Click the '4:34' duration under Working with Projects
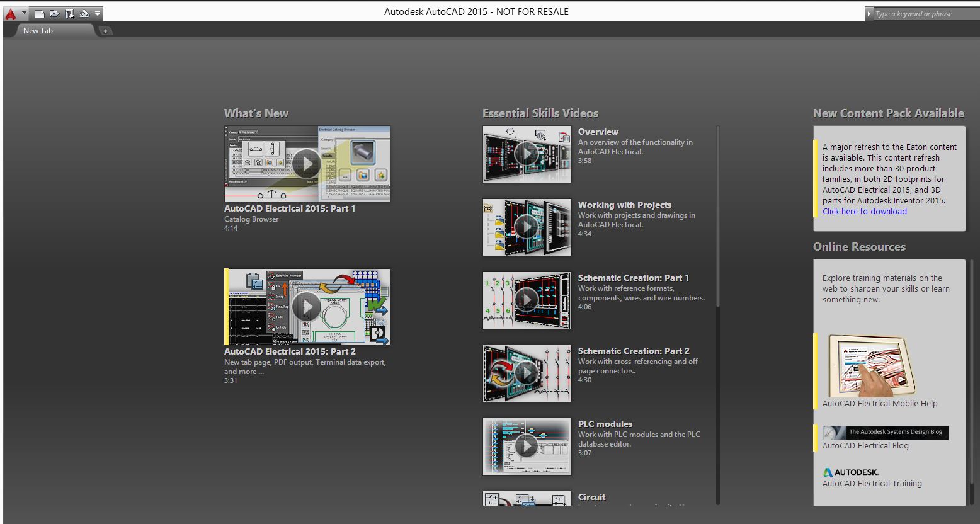Image resolution: width=980 pixels, height=524 pixels. [585, 234]
